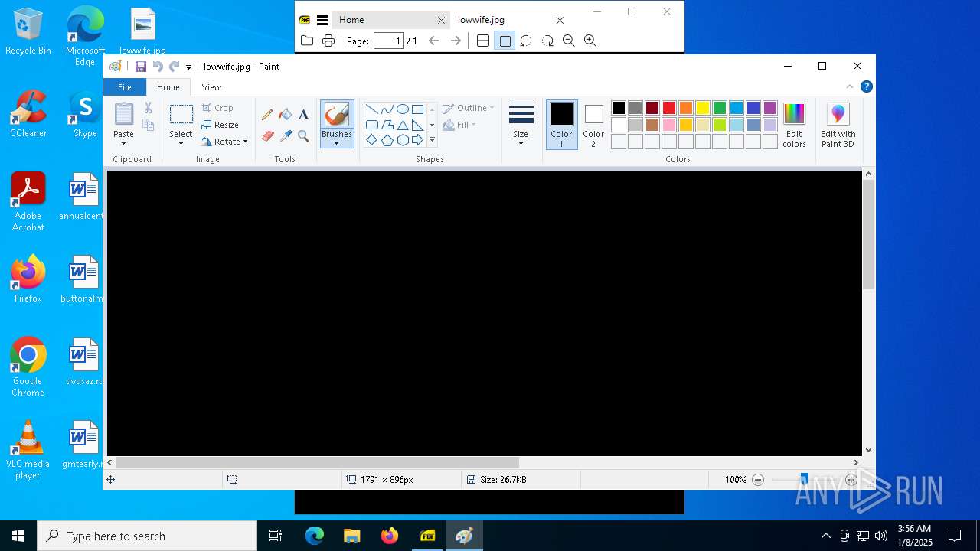Screen dimensions: 980x551
Task: Choose the Curve shape
Action: click(x=387, y=109)
